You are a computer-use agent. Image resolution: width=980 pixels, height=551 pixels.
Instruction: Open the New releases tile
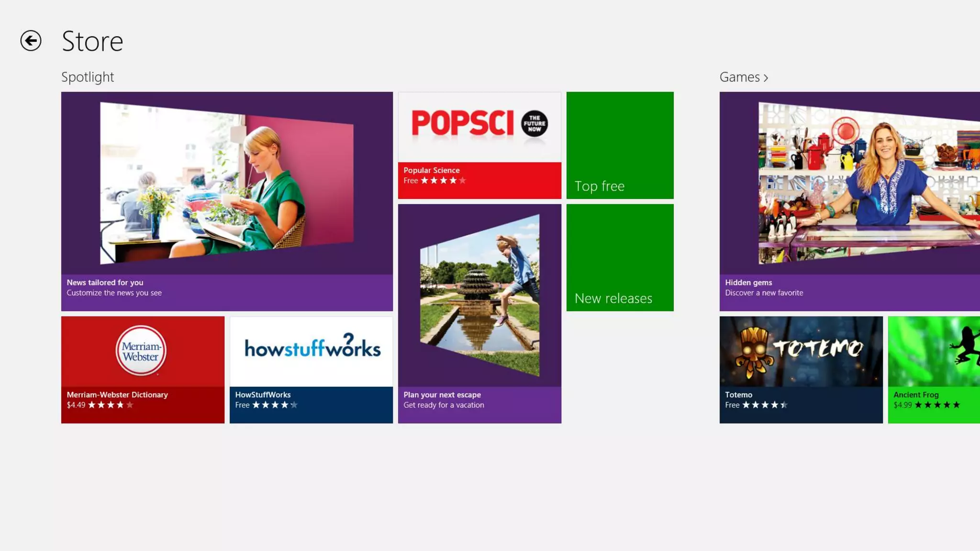click(x=620, y=258)
